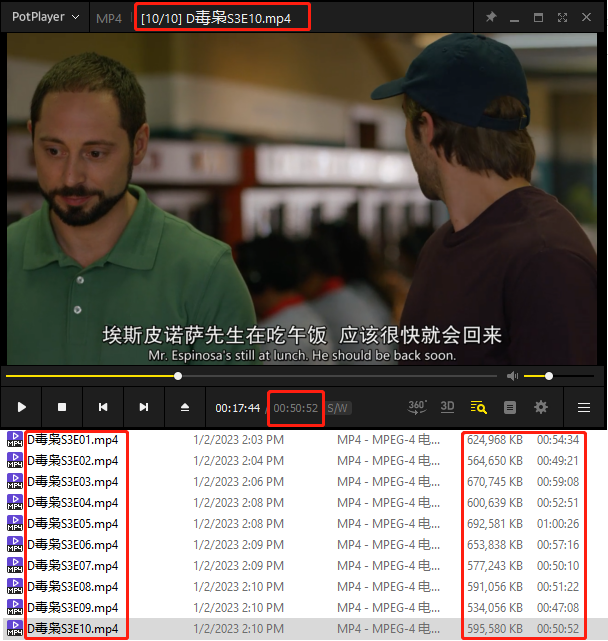The image size is (608, 641).
Task: Open the playlist search panel
Action: [478, 407]
